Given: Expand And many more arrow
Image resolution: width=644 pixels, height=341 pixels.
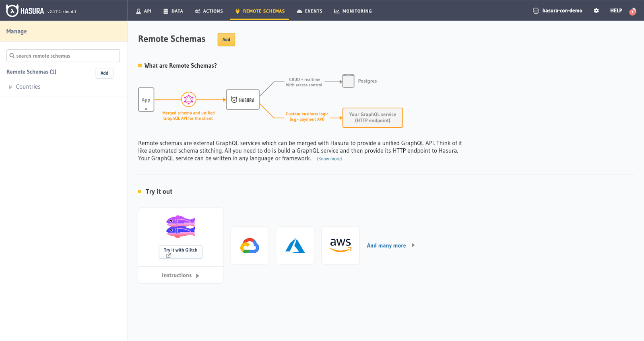Looking at the screenshot, I should [x=413, y=245].
